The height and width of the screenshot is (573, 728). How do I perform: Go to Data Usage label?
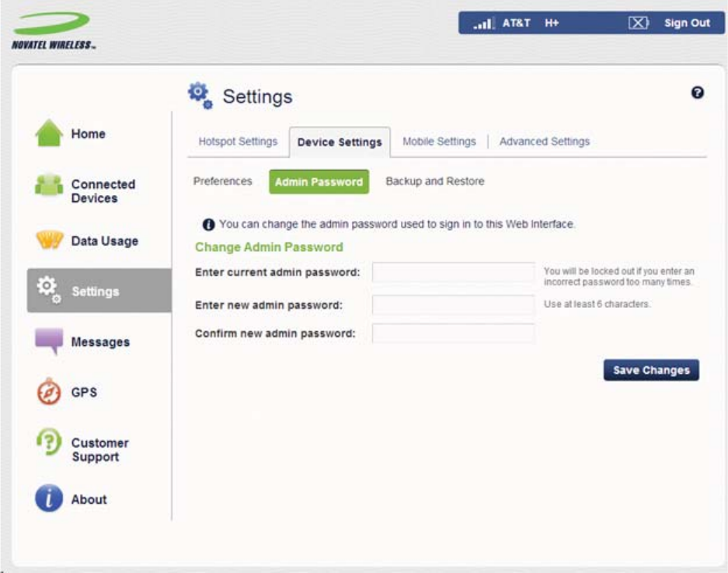coord(104,241)
